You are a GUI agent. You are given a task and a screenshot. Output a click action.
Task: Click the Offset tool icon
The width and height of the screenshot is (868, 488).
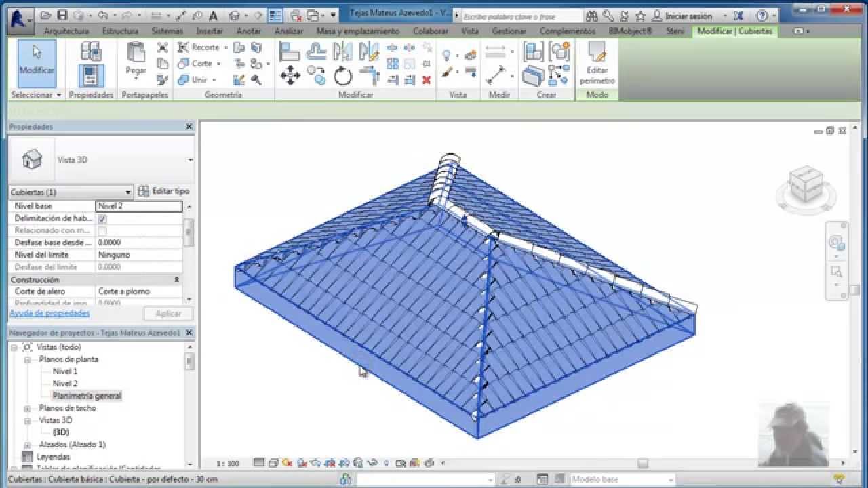coord(316,51)
